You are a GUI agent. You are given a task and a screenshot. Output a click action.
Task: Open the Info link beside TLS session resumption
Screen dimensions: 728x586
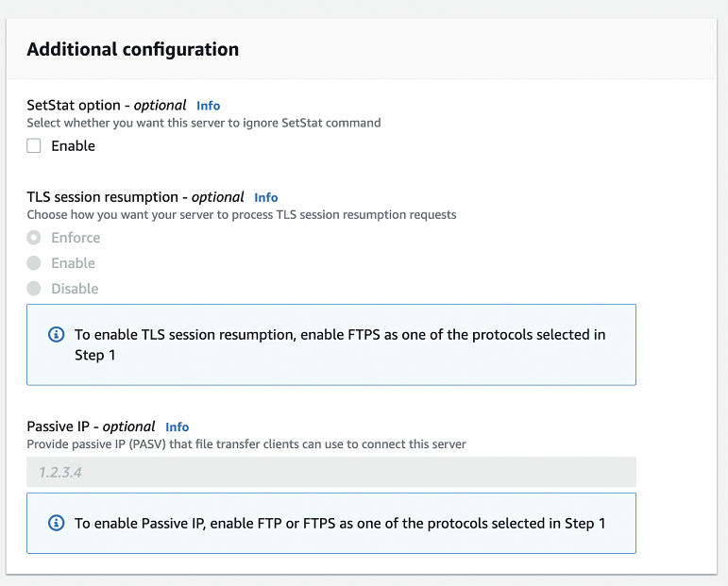[x=266, y=197]
